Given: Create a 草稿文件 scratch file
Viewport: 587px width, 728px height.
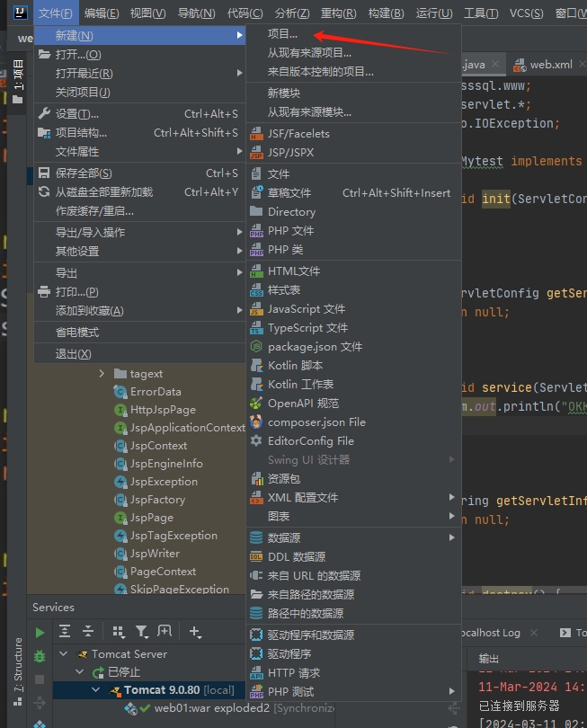Looking at the screenshot, I should [x=353, y=192].
